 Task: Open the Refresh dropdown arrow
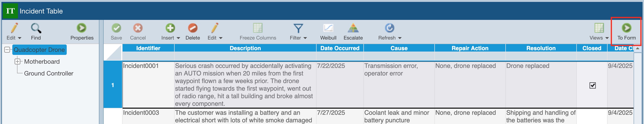tap(400, 38)
